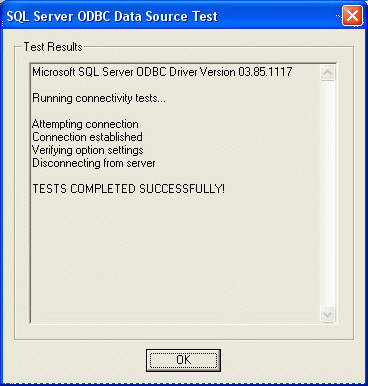This screenshot has height=386, width=368.
Task: Click the 'Attempting connection' line
Action: [x=85, y=124]
